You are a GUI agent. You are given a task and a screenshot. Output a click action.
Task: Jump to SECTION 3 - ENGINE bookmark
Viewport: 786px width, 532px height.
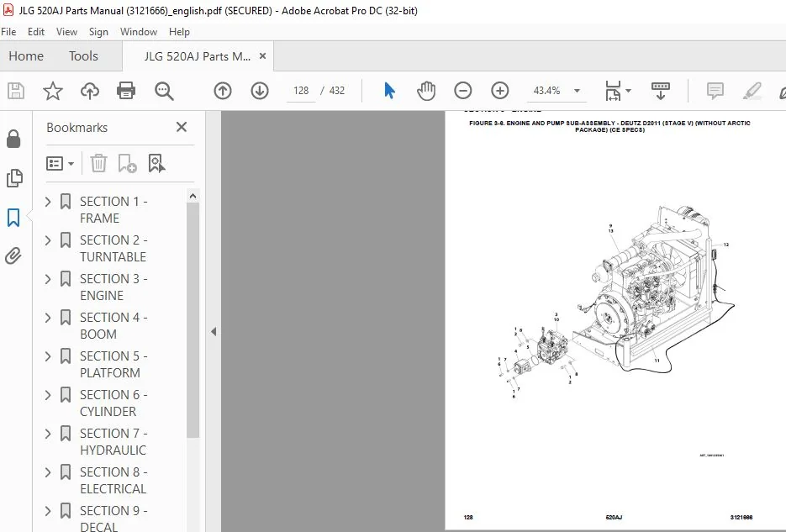tap(113, 287)
